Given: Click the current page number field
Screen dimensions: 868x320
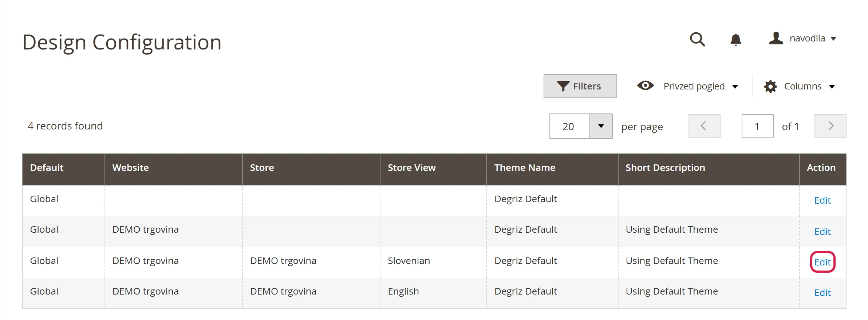Looking at the screenshot, I should coord(757,126).
